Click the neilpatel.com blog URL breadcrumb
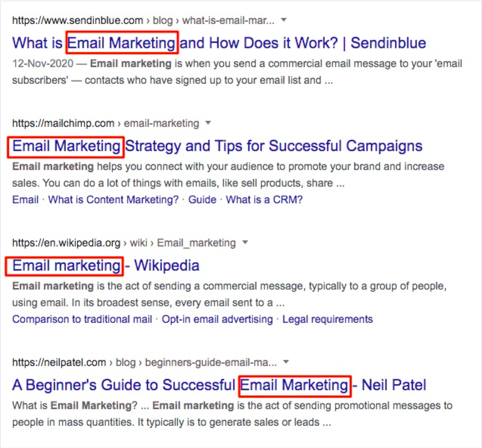This screenshot has width=482, height=448. coord(144,362)
